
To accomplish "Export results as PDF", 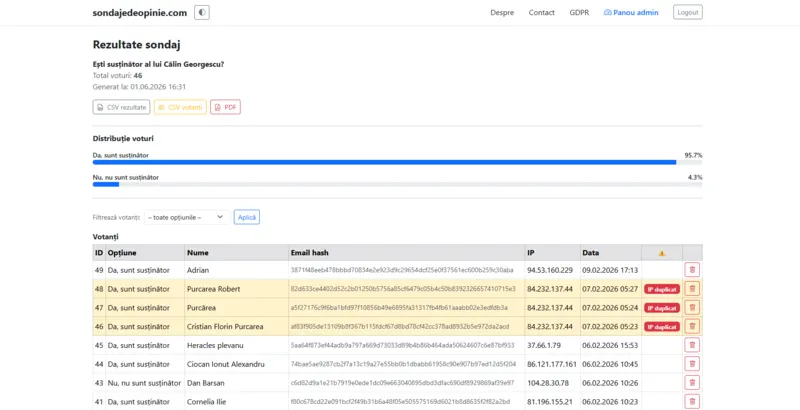I will click(226, 107).
